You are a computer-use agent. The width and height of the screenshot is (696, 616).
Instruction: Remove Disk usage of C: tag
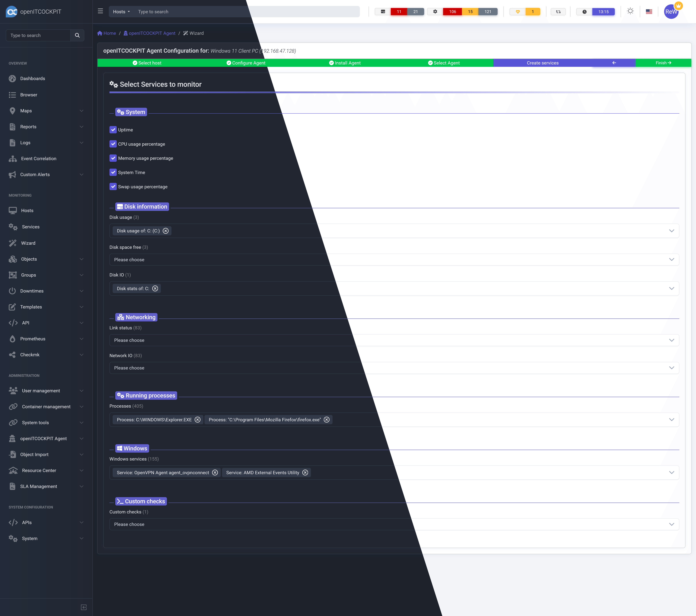(x=166, y=231)
